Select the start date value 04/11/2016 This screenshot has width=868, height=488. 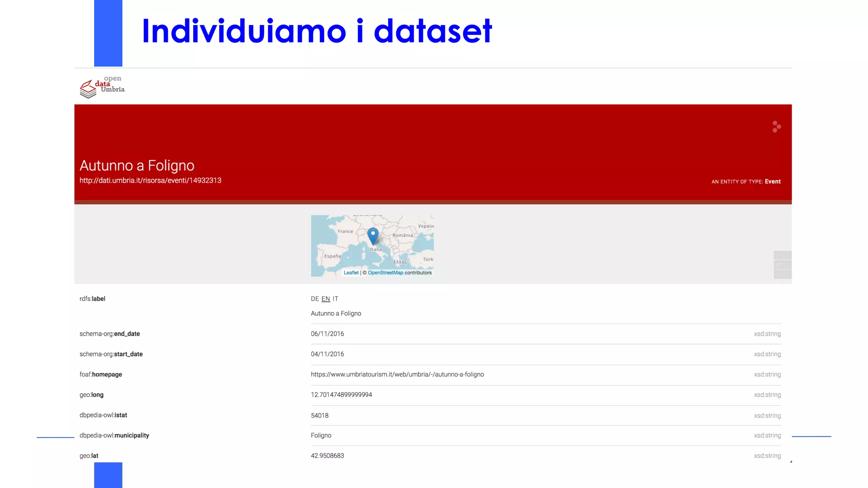point(328,354)
